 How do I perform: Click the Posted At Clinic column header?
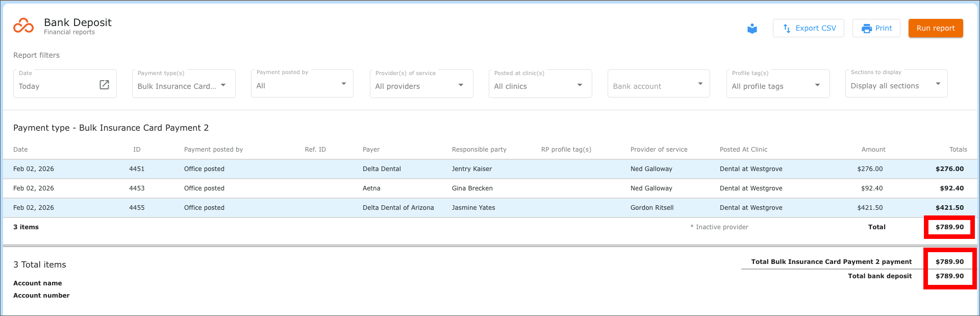[743, 150]
